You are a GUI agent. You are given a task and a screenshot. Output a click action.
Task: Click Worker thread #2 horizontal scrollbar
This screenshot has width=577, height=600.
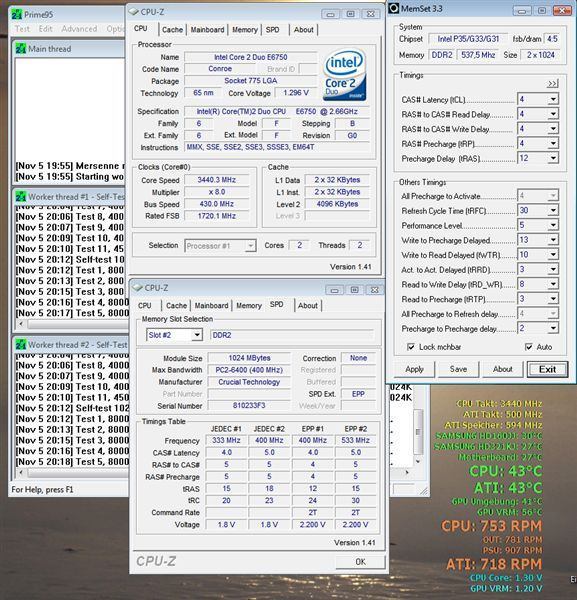(x=72, y=472)
